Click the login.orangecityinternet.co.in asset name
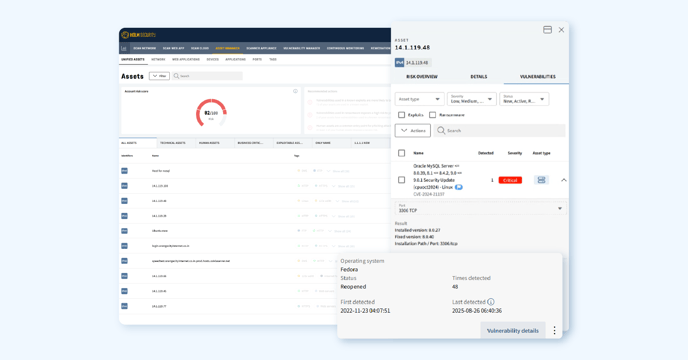This screenshot has height=360, width=688. (x=171, y=246)
